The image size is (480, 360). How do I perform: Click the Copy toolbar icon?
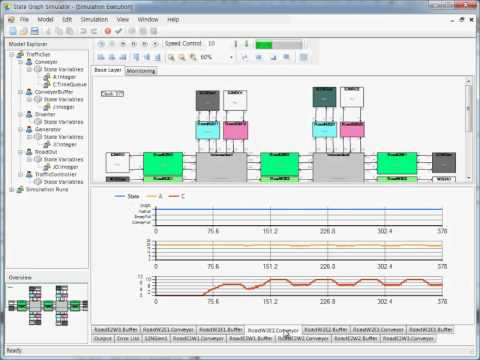(59, 31)
